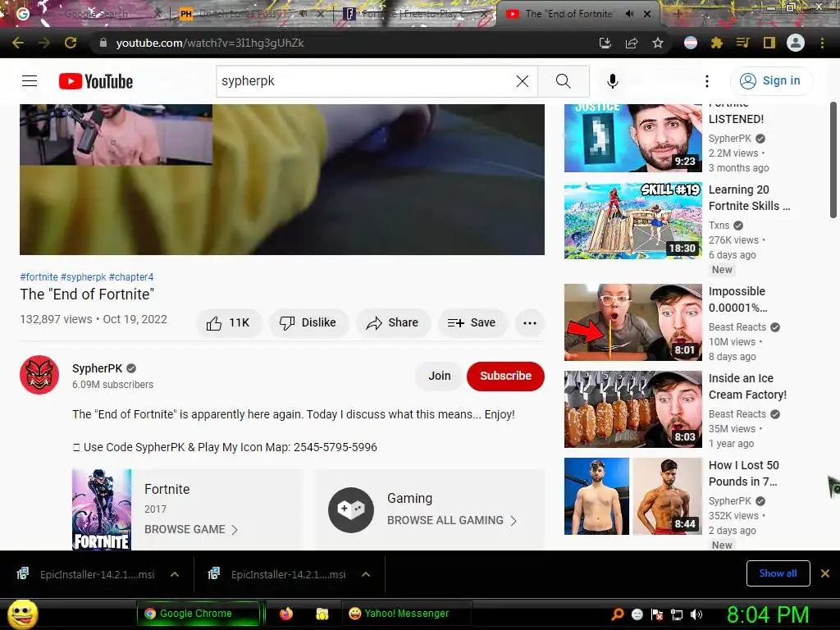Mute the tab via speaker icon
This screenshot has width=840, height=630.
coord(629,14)
